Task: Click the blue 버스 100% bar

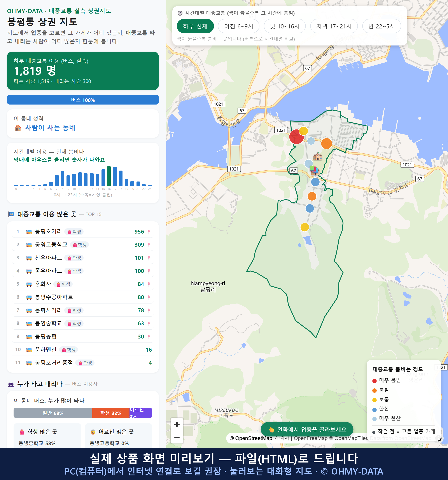Action: tap(83, 100)
